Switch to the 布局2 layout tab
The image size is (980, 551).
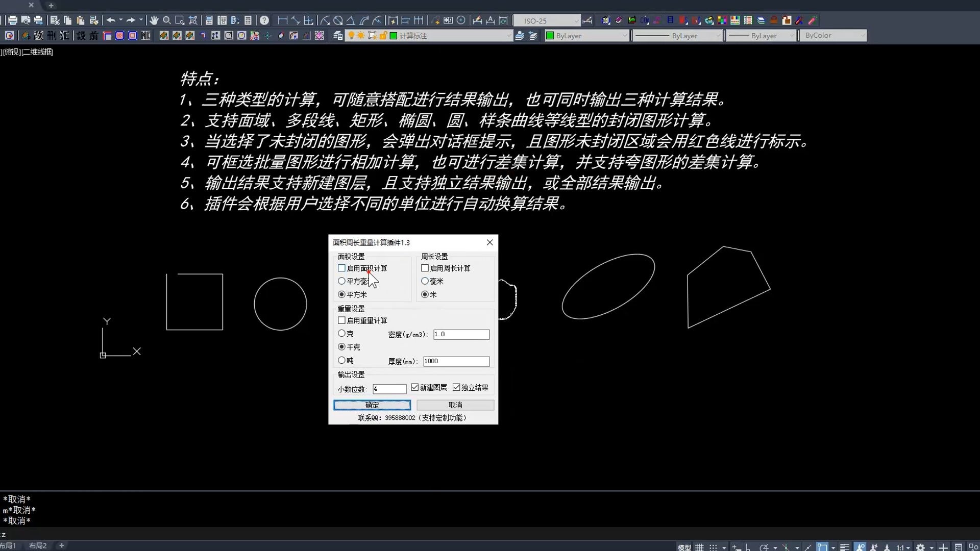(x=38, y=546)
